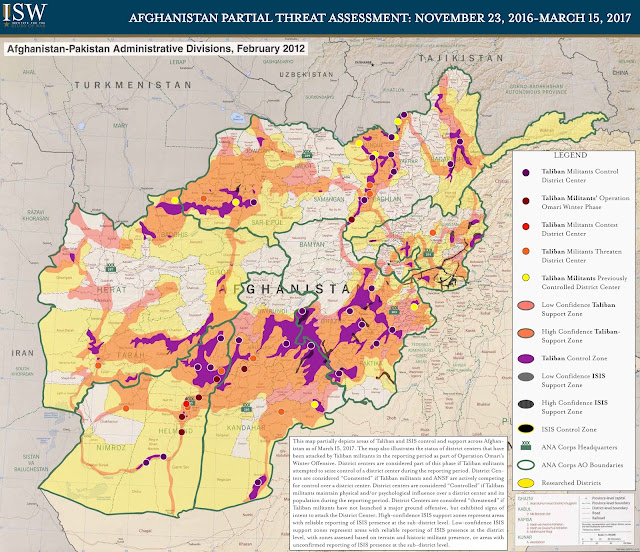The width and height of the screenshot is (640, 552).
Task: Click the dark High Confidence ISIS Support Zone swatch
Action: [526, 404]
